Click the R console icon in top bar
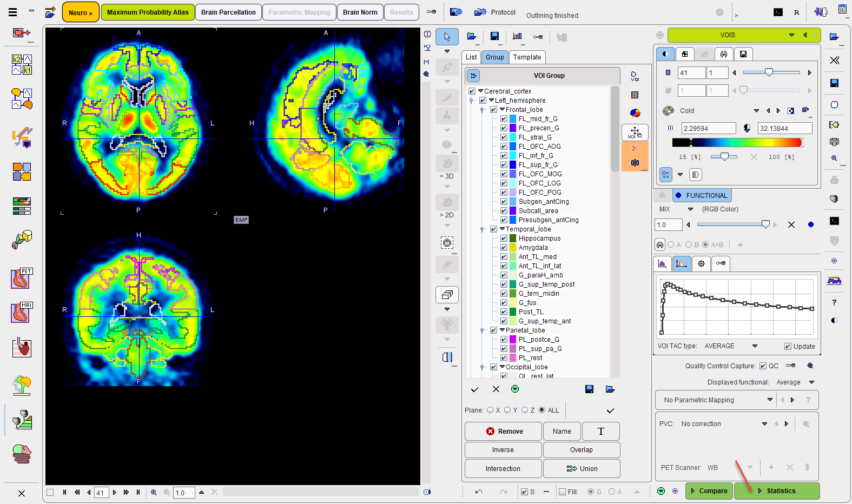This screenshot has height=504, width=852. point(796,12)
